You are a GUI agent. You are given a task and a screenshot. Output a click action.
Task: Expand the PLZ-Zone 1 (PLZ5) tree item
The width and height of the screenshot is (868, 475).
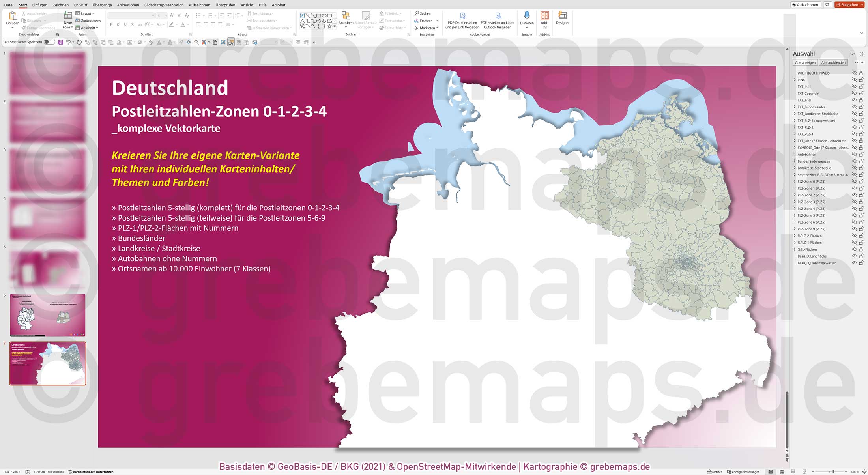point(794,188)
